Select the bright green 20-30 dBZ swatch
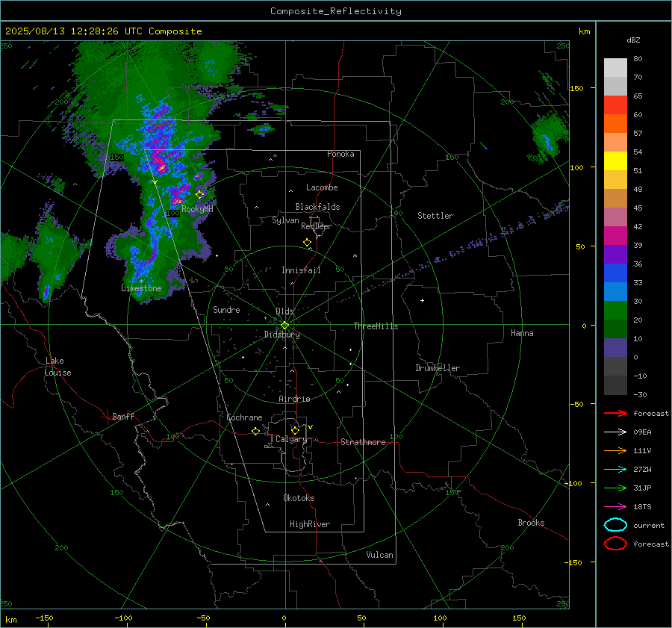 click(615, 311)
